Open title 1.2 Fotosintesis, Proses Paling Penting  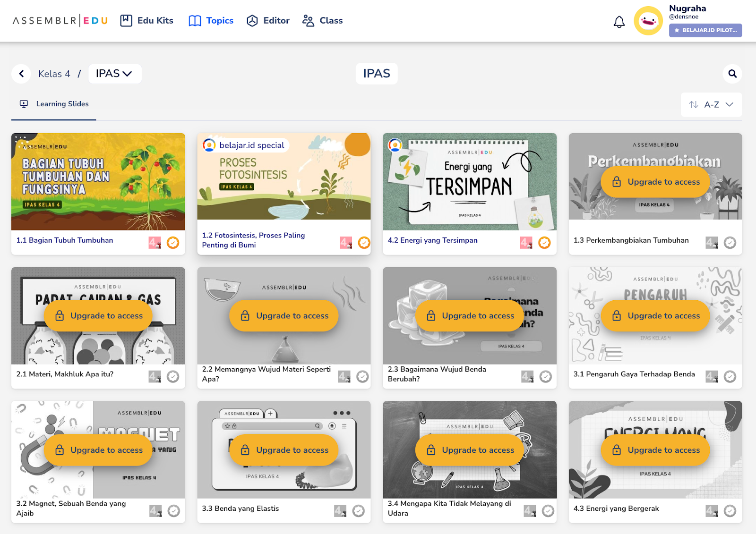click(254, 240)
